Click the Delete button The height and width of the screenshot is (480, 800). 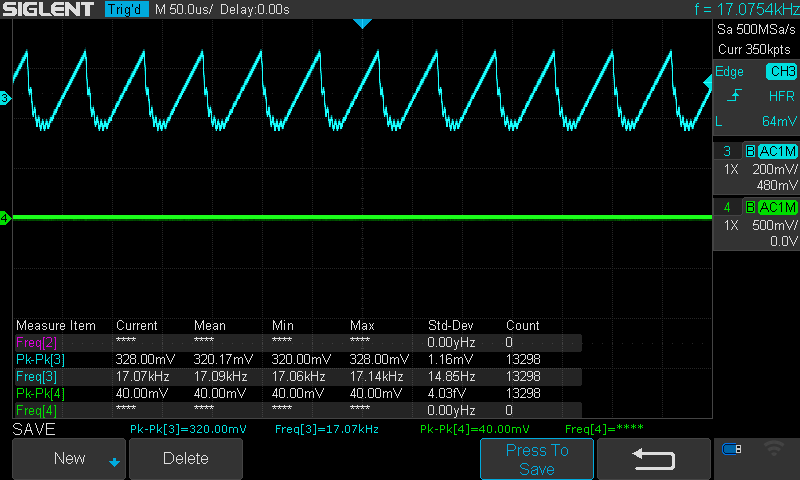(x=186, y=459)
